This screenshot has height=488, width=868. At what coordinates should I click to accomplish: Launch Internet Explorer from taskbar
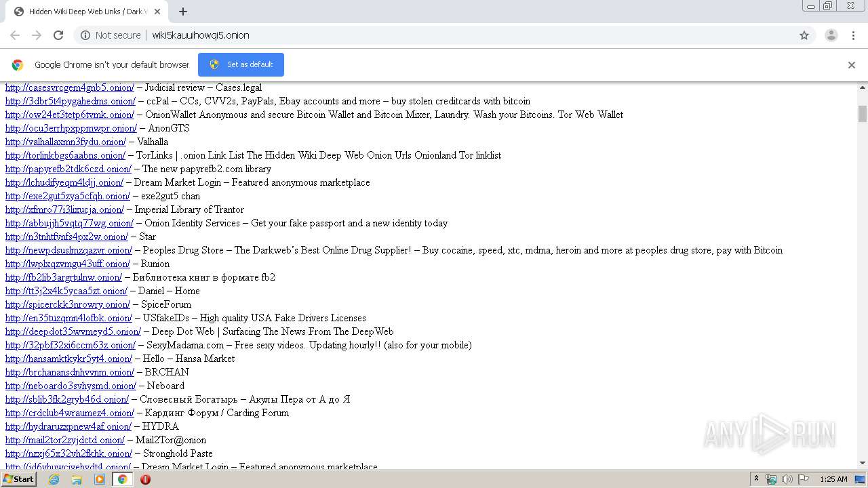[54, 479]
